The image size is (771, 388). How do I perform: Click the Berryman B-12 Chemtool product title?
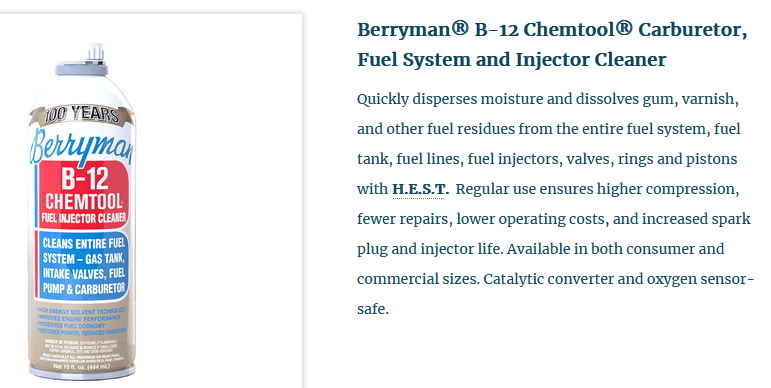click(552, 44)
